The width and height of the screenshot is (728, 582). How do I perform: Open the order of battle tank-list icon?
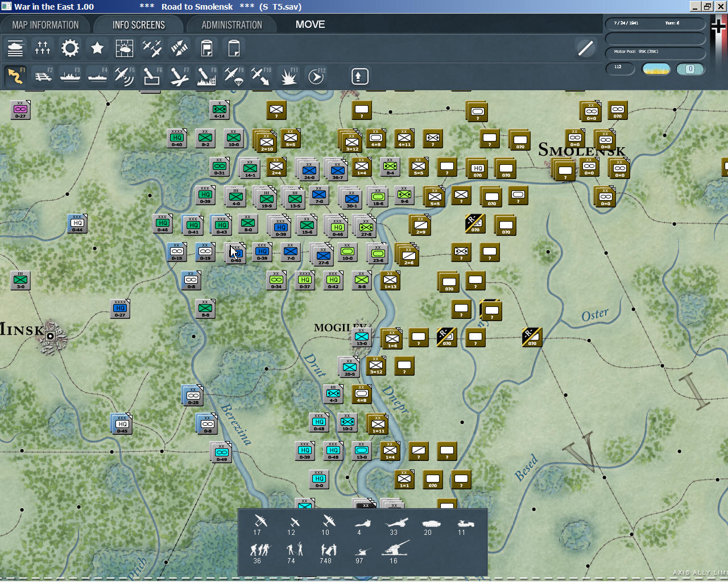[15, 48]
